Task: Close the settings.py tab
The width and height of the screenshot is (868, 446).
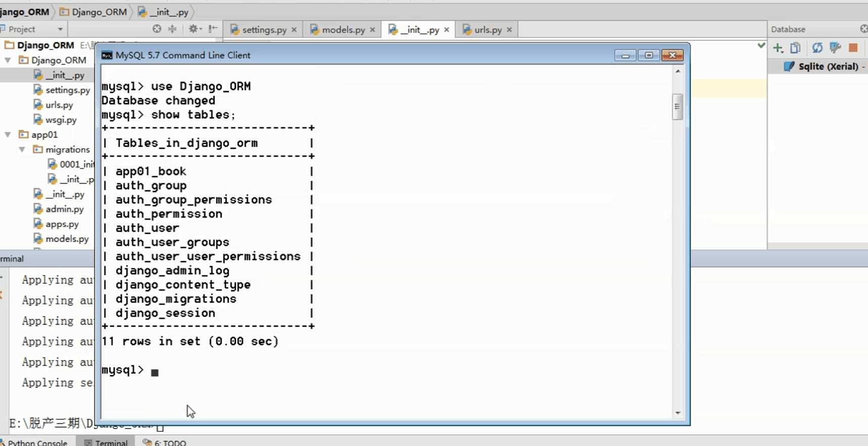Action: pos(294,30)
